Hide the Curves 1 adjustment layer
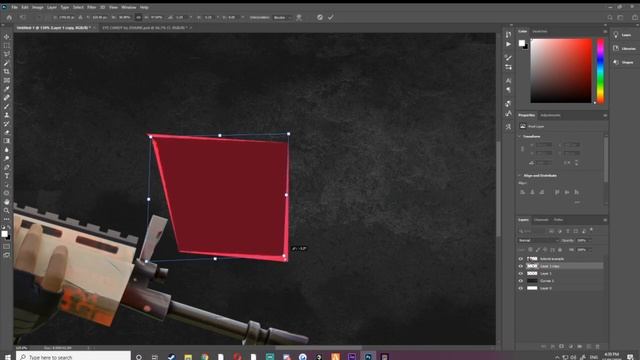640x360 pixels. (x=520, y=281)
